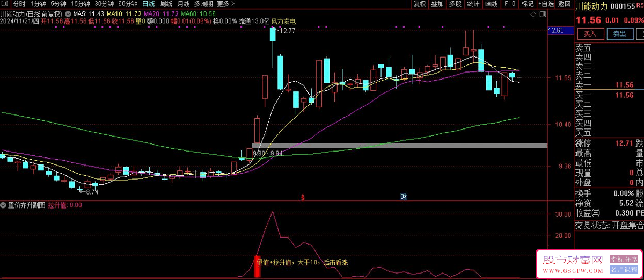Select the 1分钟 period tab
Viewport: 644px width, 280px height.
[x=38, y=4]
